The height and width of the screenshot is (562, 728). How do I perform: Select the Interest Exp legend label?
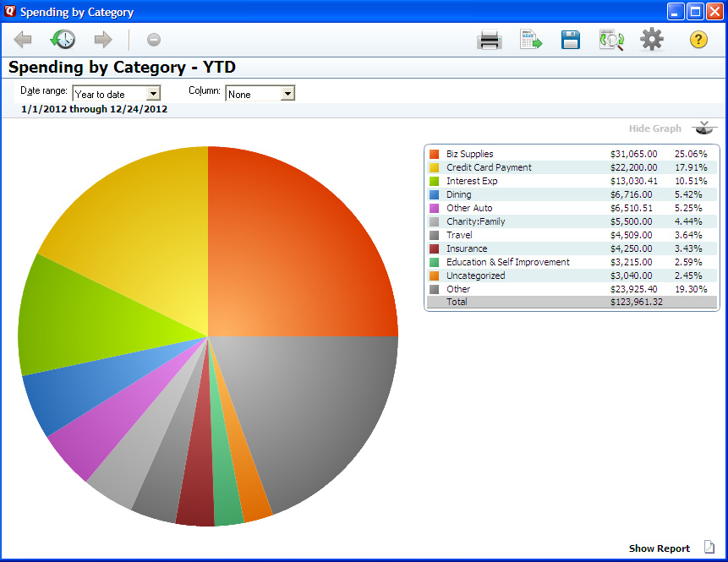click(472, 181)
